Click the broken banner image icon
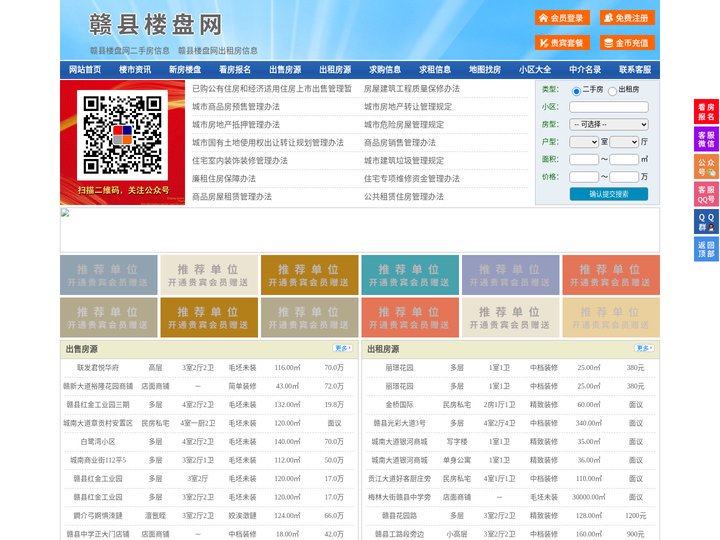Image resolution: width=720 pixels, height=540 pixels. coord(65,213)
